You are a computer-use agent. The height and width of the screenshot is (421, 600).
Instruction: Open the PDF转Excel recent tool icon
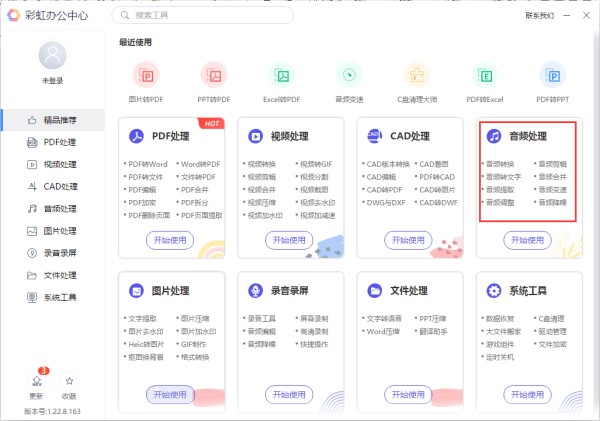484,75
